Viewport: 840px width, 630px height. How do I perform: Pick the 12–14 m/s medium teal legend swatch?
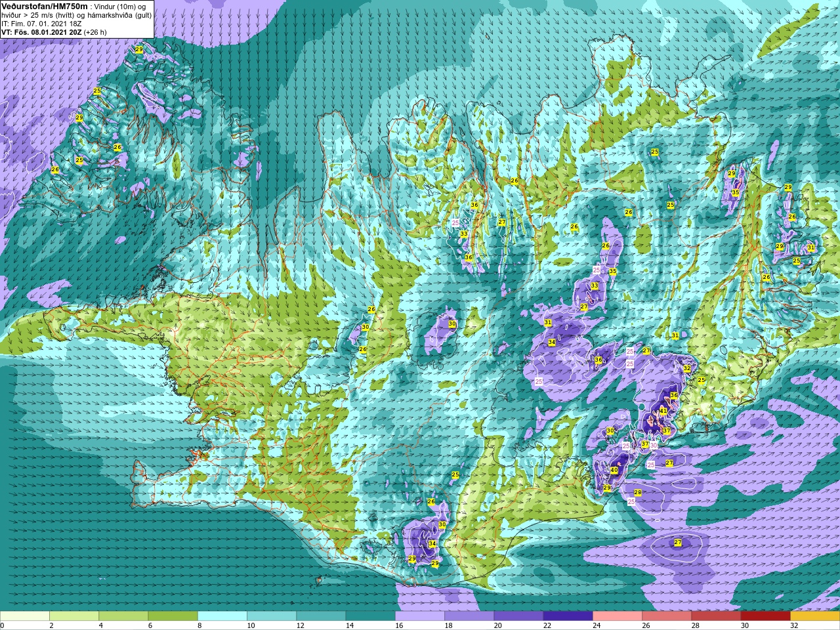click(x=321, y=616)
